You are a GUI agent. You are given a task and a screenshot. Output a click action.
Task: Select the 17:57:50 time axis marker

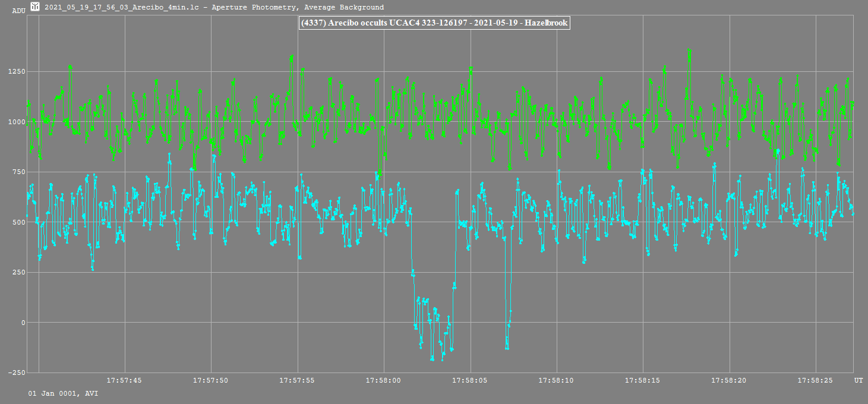tap(211, 380)
